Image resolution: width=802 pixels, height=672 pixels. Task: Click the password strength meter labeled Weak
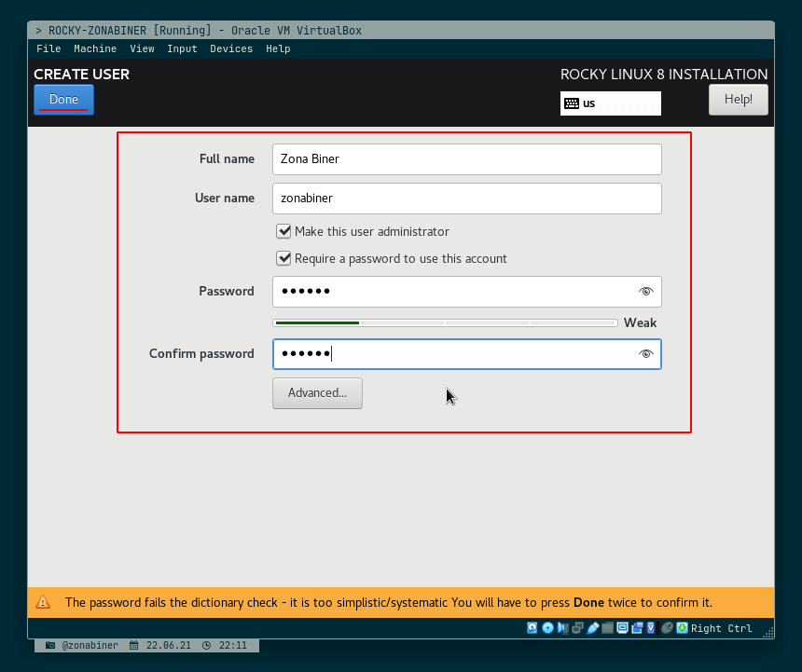[445, 322]
